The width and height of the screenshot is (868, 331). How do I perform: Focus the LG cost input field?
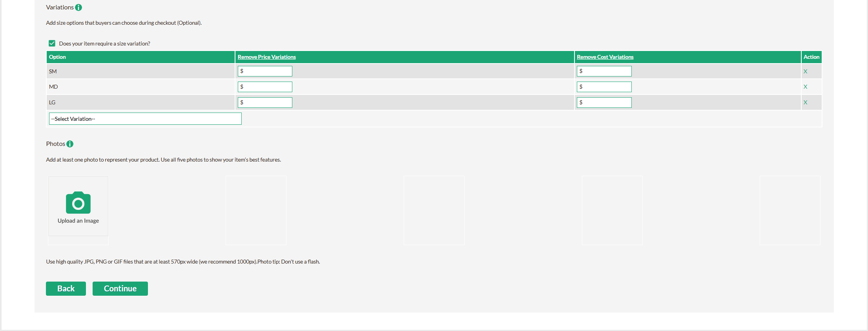coord(604,102)
